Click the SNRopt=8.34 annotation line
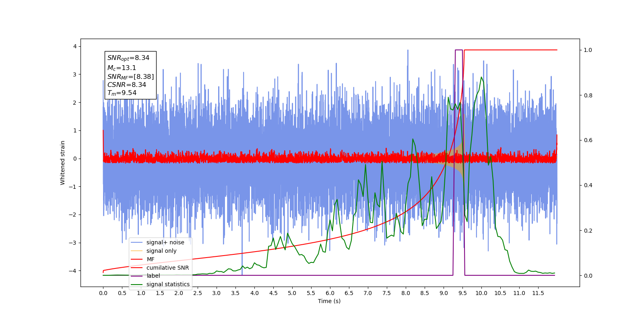The width and height of the screenshot is (644, 322). coord(128,58)
